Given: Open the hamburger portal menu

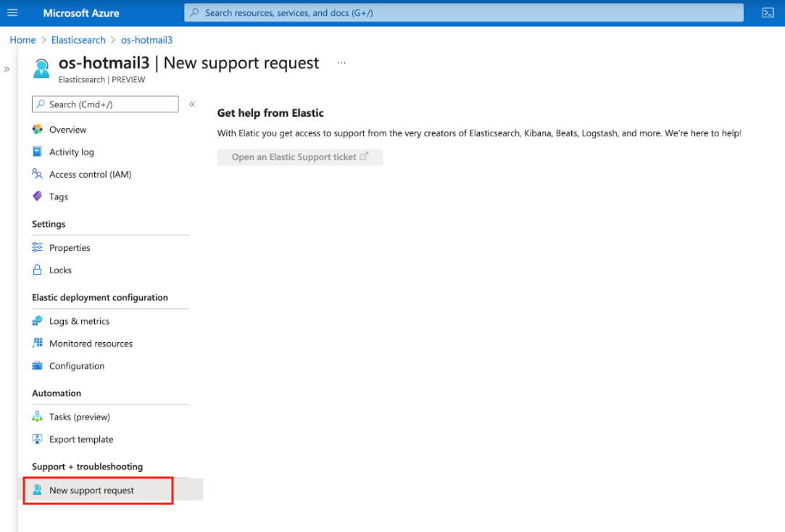Looking at the screenshot, I should [12, 13].
